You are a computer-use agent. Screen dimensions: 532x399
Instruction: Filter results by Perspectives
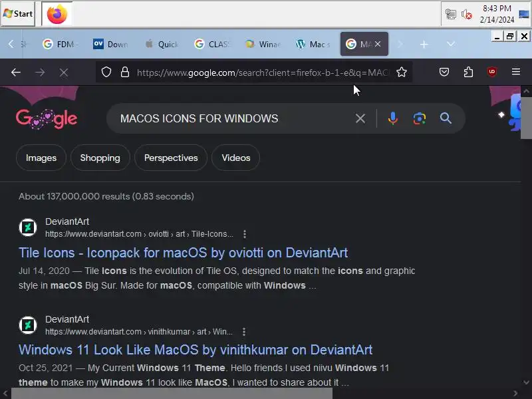click(171, 158)
